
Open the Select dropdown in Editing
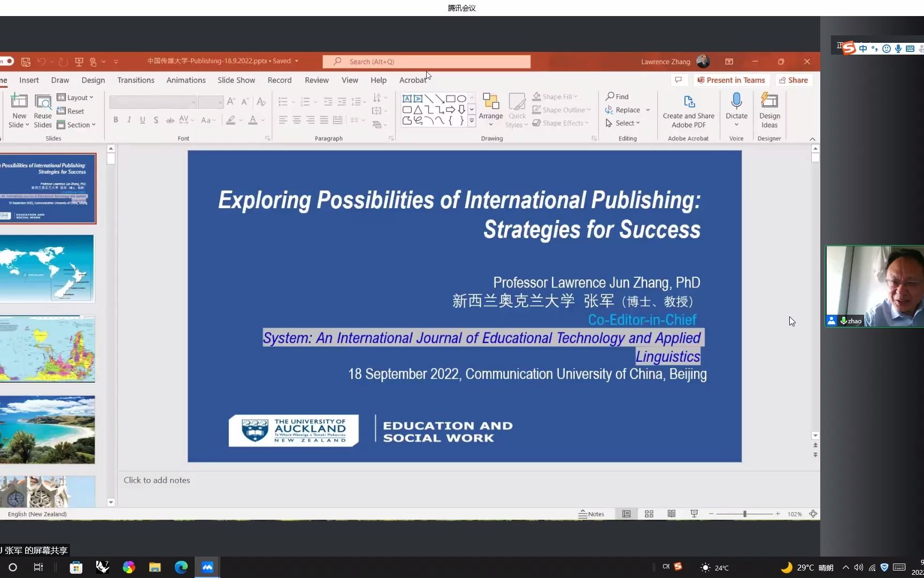tap(623, 123)
